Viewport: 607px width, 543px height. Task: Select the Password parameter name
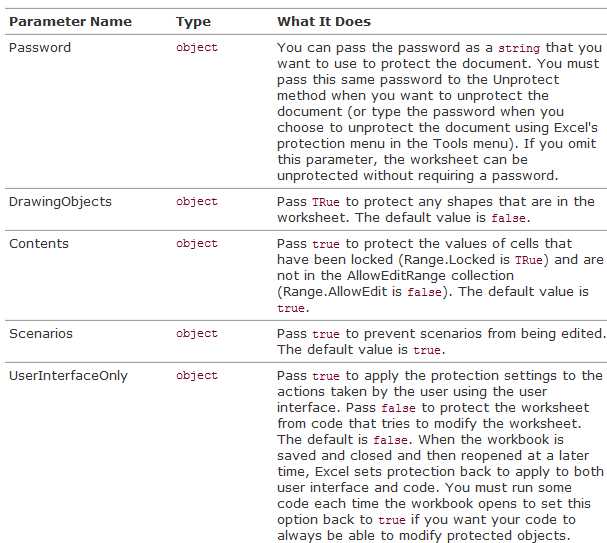40,48
